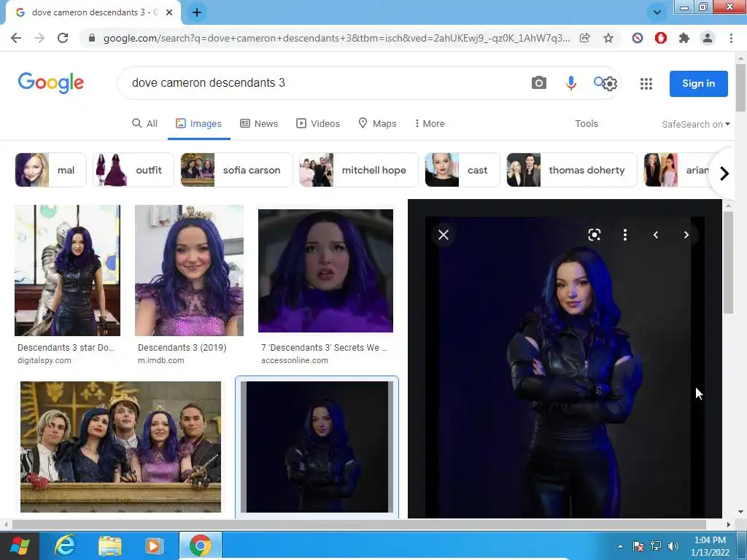Open the accessonline.com Secrets thumbnail
This screenshot has width=747, height=560.
click(x=325, y=271)
